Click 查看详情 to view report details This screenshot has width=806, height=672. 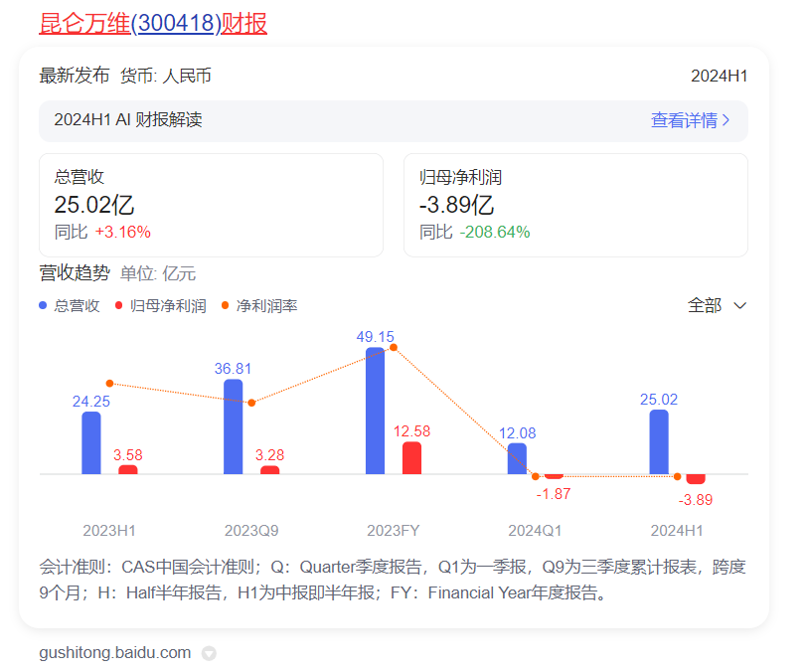[684, 120]
